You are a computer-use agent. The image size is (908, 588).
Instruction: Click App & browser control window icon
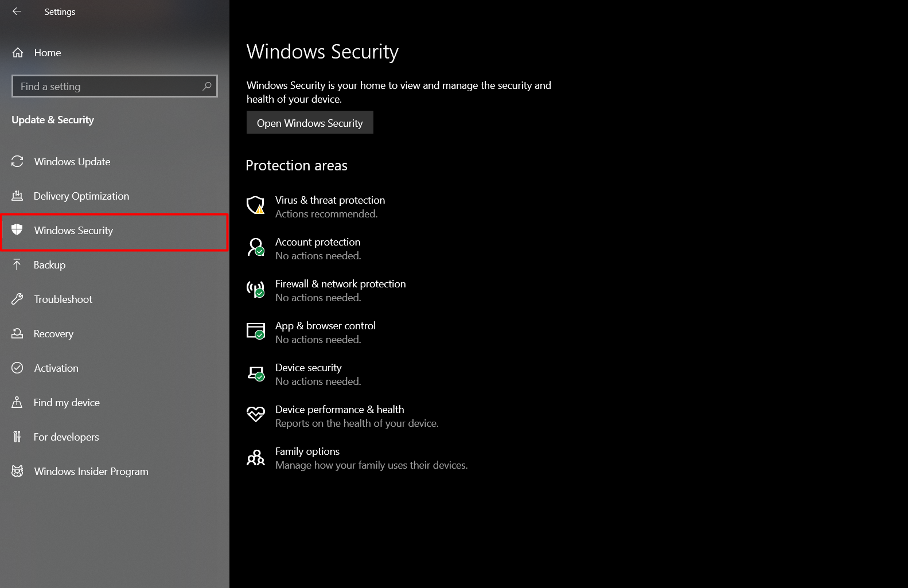coord(255,331)
